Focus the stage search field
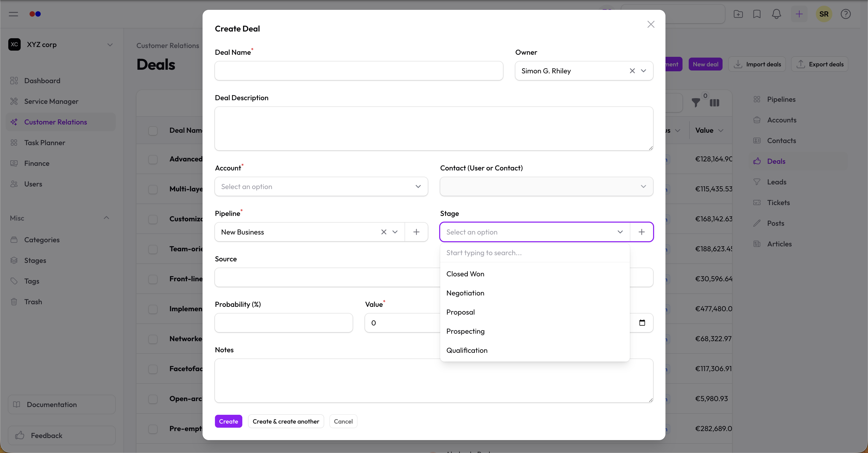Viewport: 868px width, 453px height. click(x=535, y=253)
